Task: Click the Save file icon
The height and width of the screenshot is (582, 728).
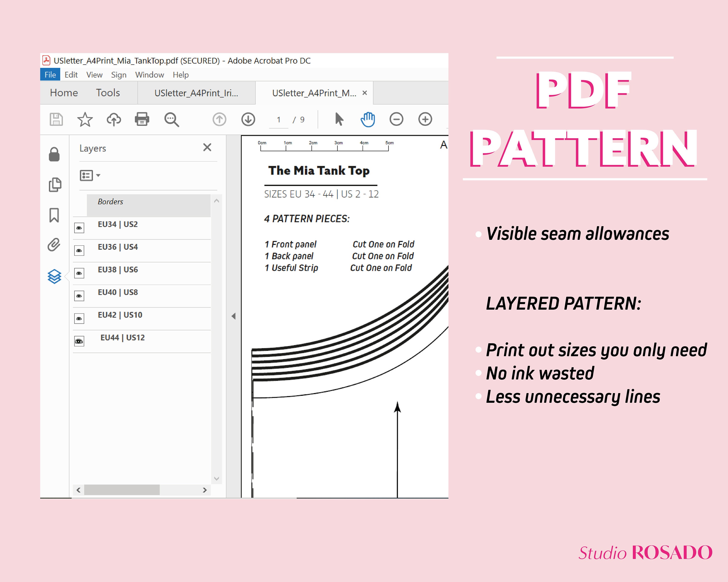Action: click(x=56, y=120)
